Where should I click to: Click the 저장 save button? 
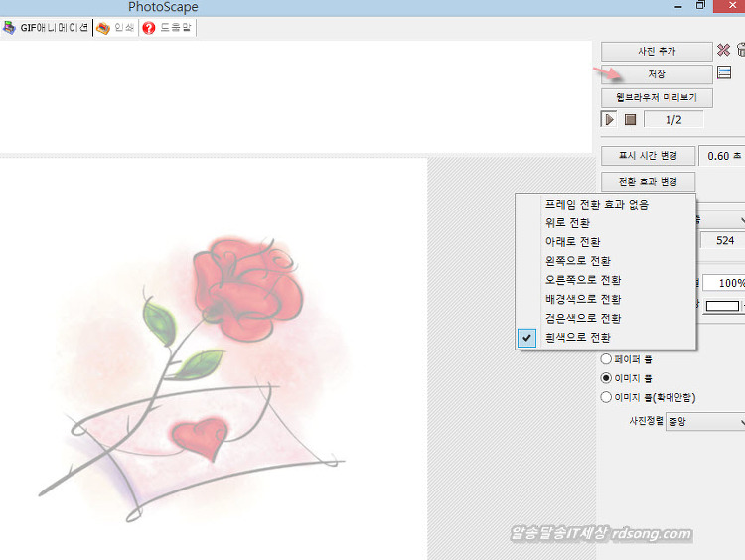click(657, 74)
